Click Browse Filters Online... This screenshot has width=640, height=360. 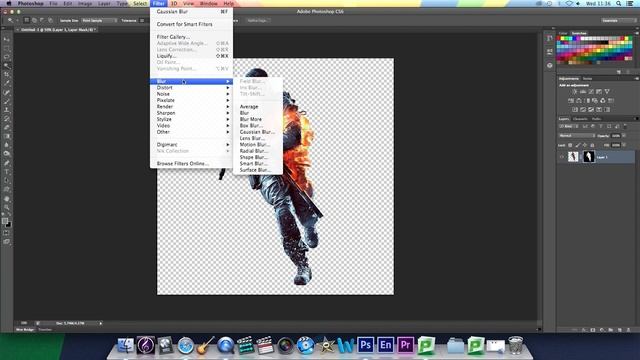tap(191, 164)
